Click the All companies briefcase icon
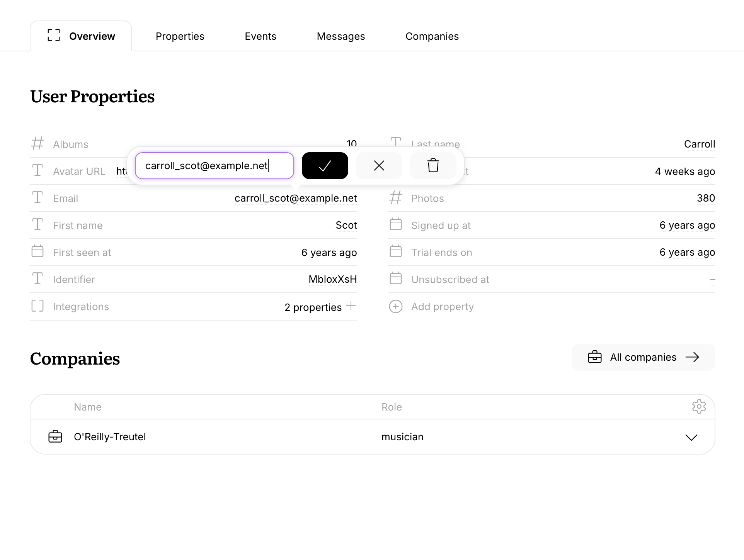Image resolution: width=744 pixels, height=560 pixels. coord(595,357)
